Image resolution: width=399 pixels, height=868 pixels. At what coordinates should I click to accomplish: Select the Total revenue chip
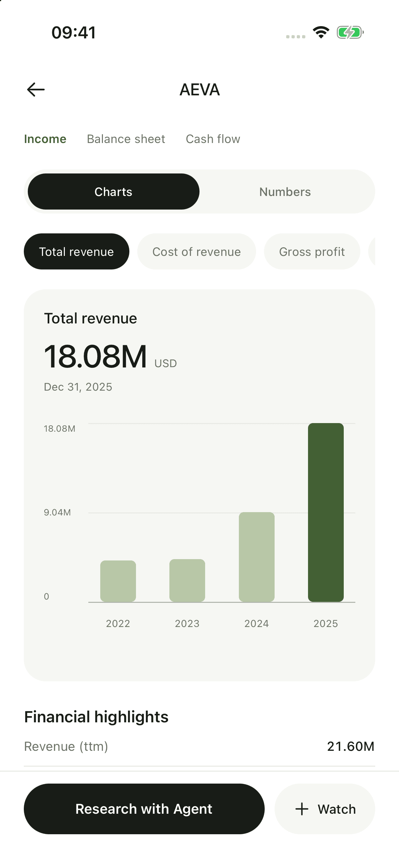(76, 251)
